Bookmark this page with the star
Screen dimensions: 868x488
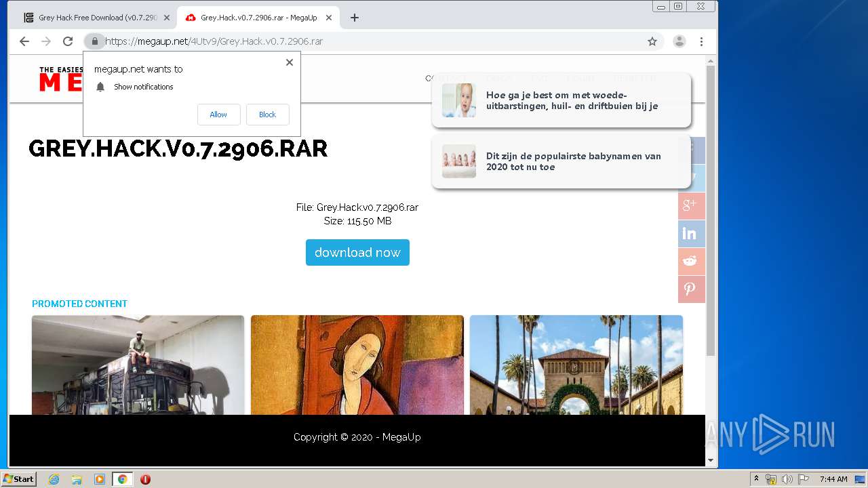(x=652, y=41)
